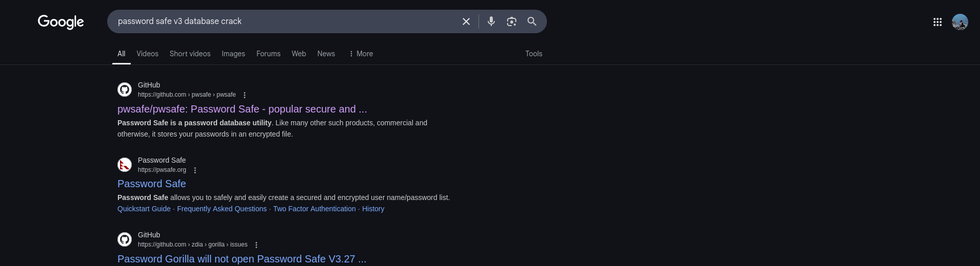Open options for pwsafe GitHub result
This screenshot has height=266, width=980.
click(x=245, y=95)
